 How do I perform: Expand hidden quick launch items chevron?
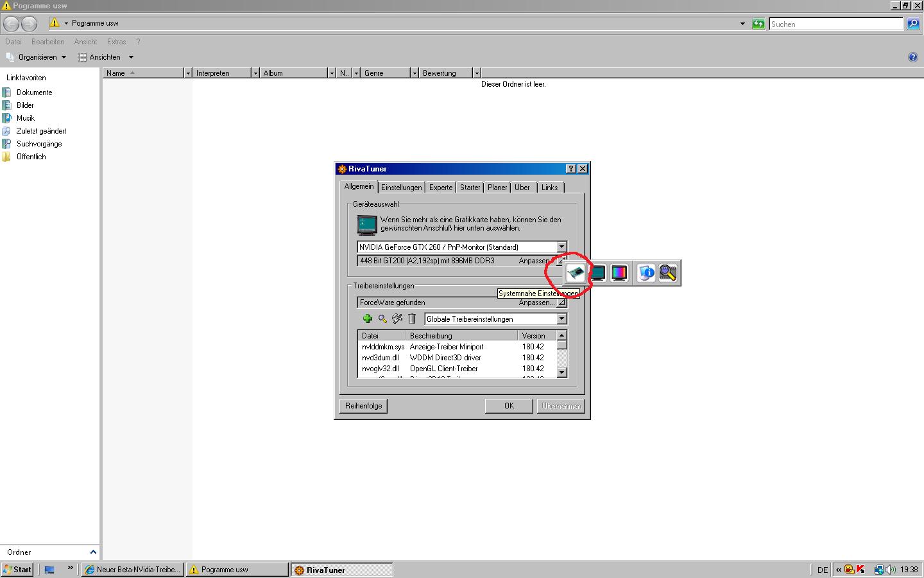click(70, 568)
